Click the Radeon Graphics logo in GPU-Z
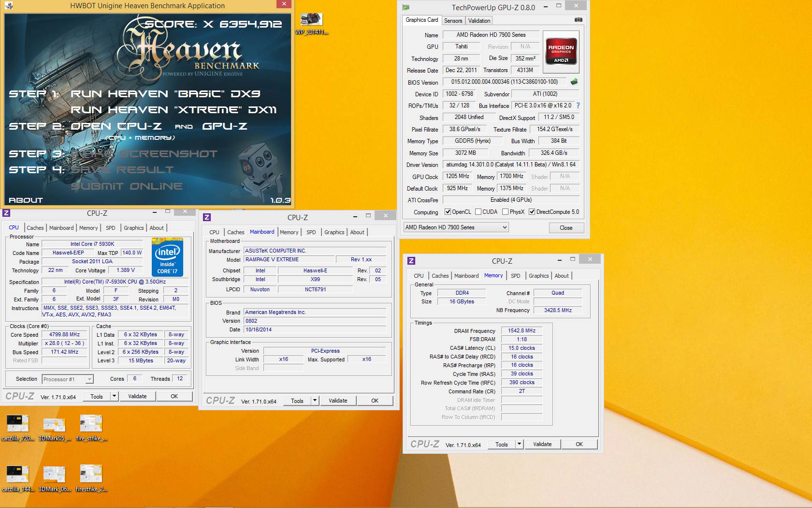 pos(561,51)
